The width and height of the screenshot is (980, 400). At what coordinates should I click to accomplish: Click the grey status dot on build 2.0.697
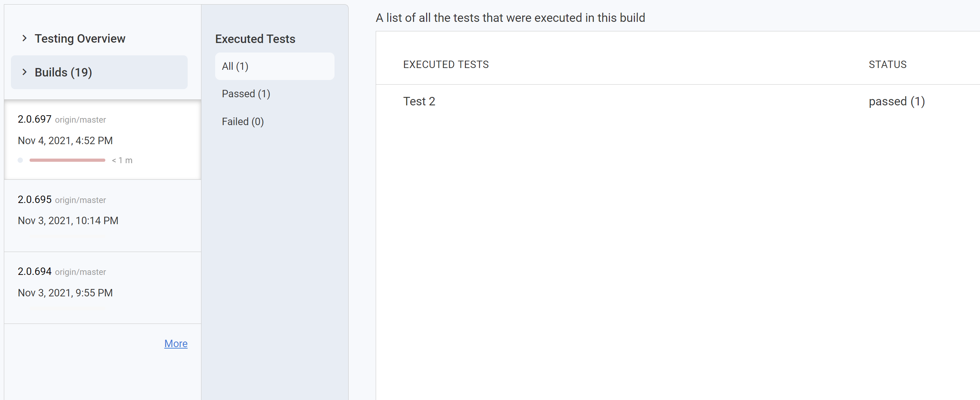point(20,160)
